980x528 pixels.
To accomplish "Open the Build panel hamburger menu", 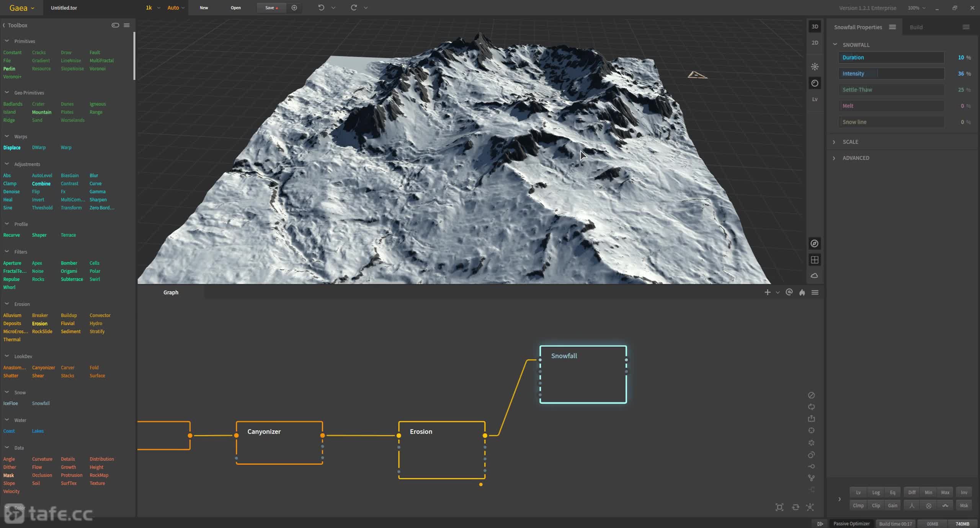I will (966, 27).
